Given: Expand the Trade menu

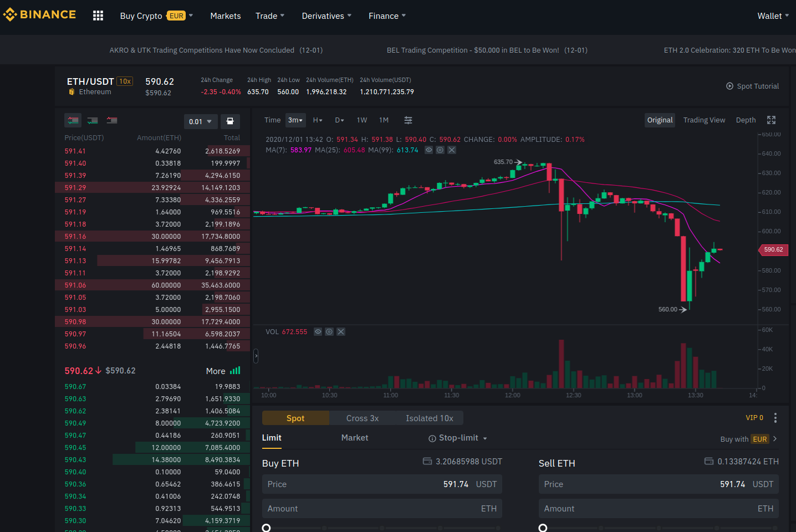Looking at the screenshot, I should 270,16.
